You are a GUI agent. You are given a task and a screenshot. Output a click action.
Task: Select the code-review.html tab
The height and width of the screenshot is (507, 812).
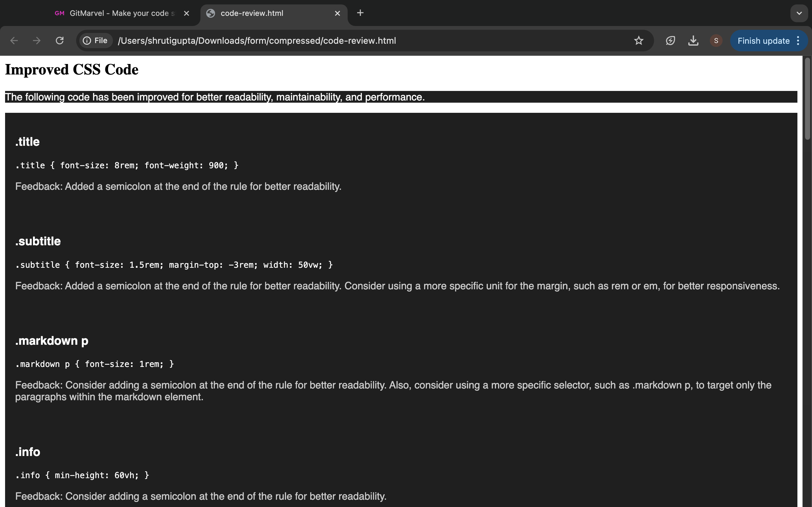pyautogui.click(x=252, y=13)
